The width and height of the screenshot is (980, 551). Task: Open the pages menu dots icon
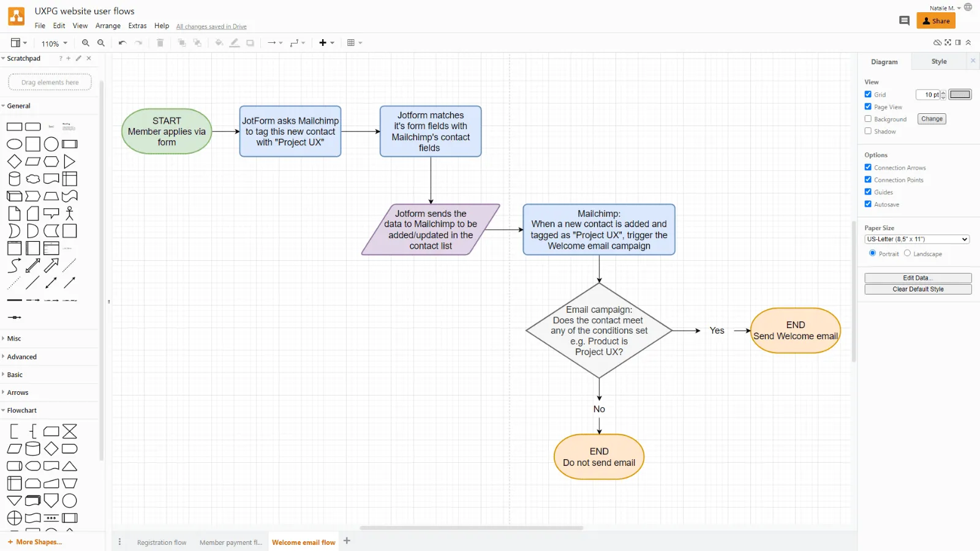point(119,542)
